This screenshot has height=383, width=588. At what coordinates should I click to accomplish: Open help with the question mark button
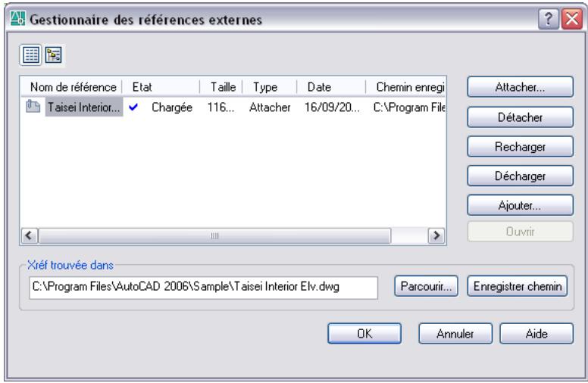pyautogui.click(x=549, y=18)
